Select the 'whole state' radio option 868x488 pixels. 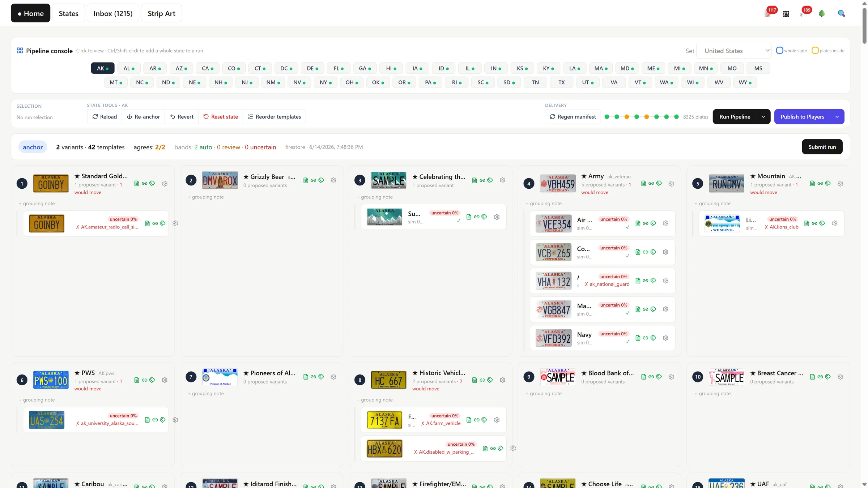pyautogui.click(x=780, y=51)
